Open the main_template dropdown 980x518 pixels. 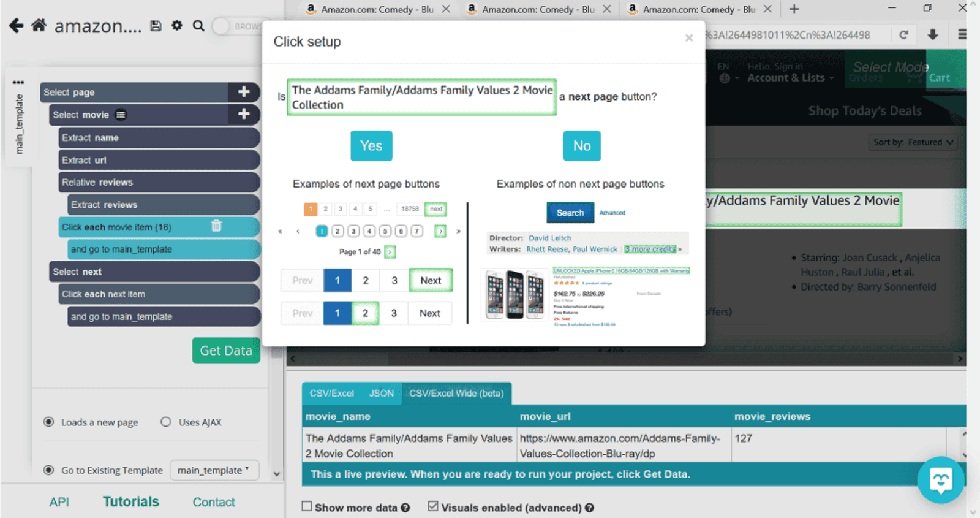214,470
